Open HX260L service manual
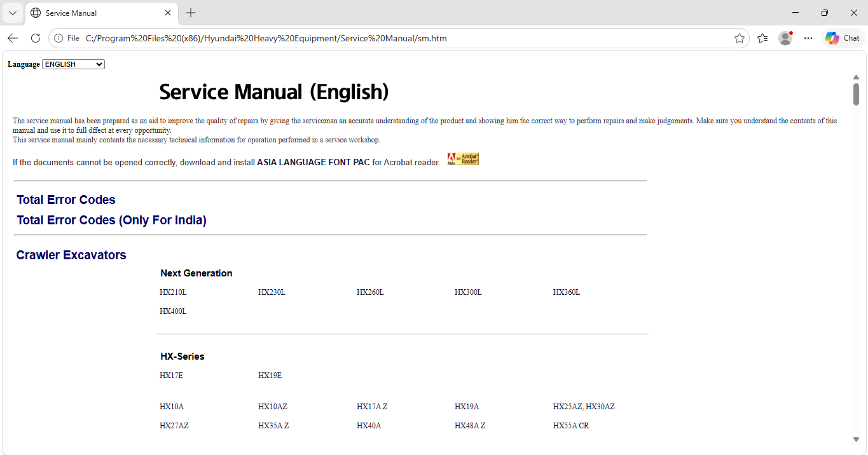868x455 pixels. pos(370,292)
